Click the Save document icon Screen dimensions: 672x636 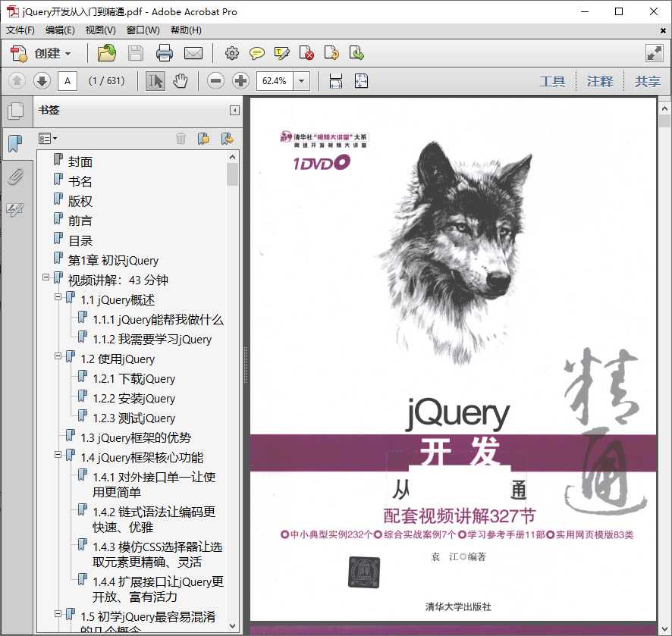(x=136, y=53)
